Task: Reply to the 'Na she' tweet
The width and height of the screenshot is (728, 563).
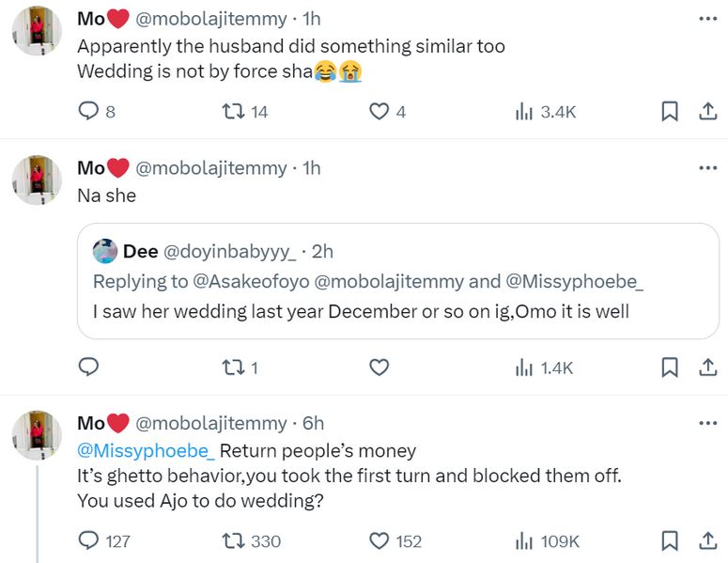Action: coord(88,368)
